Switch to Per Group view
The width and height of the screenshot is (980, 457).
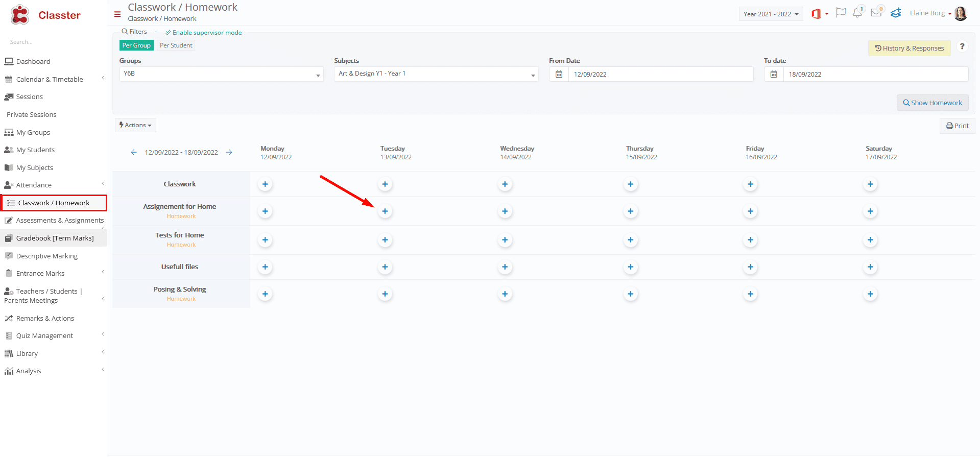[136, 45]
